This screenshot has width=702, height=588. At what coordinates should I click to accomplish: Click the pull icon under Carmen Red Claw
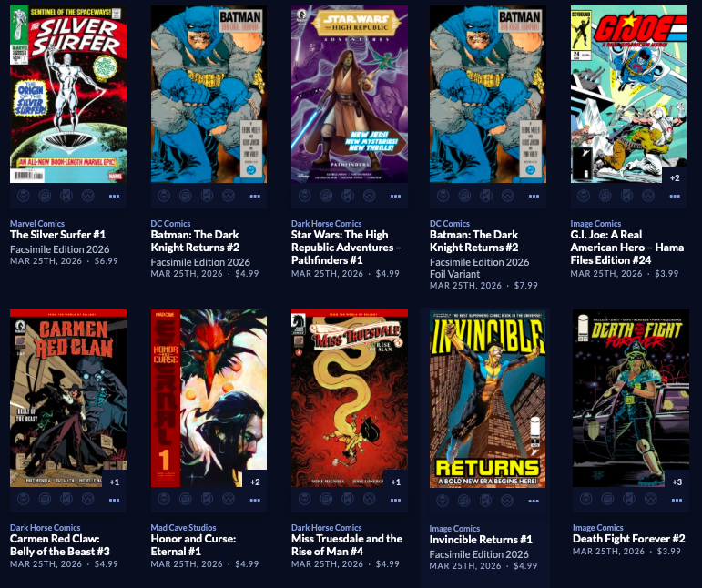pos(24,499)
